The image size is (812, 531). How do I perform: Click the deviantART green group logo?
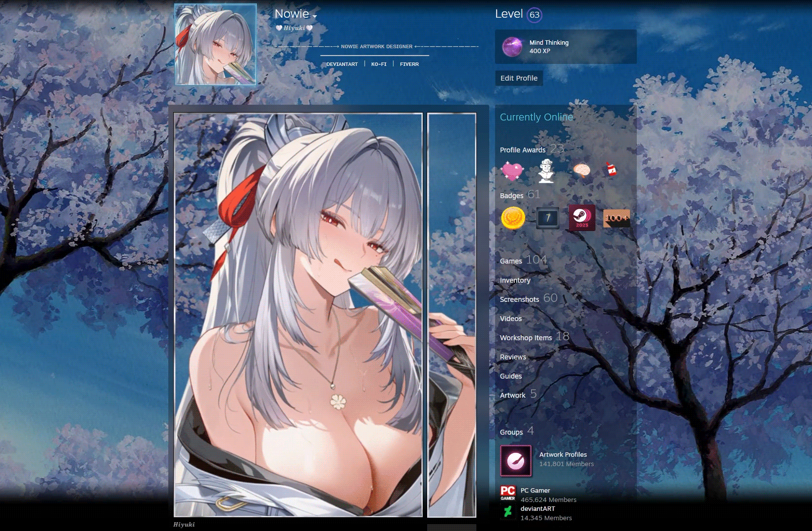[x=508, y=512]
